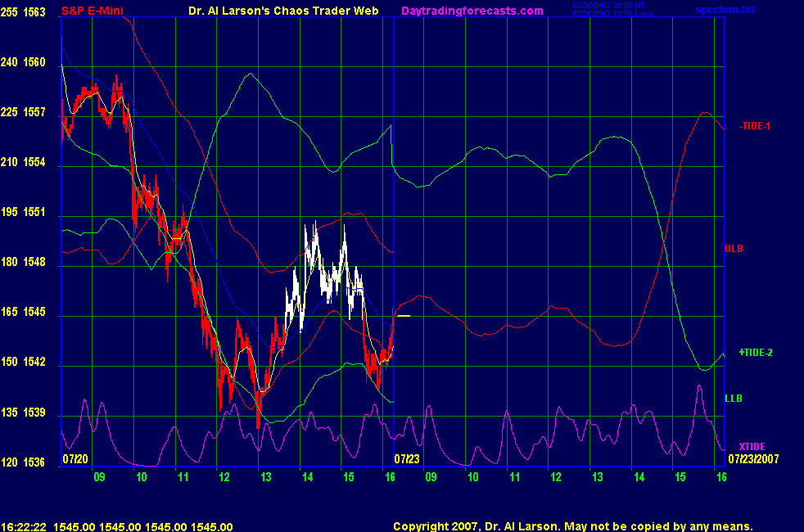This screenshot has width=804, height=532.
Task: Click the "180 1548" price axis label
Action: (23, 262)
